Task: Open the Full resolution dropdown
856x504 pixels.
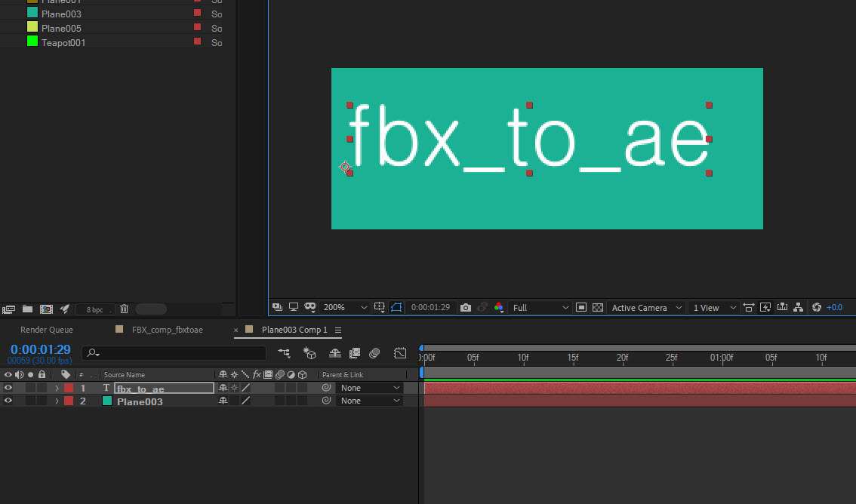Action: pos(540,308)
